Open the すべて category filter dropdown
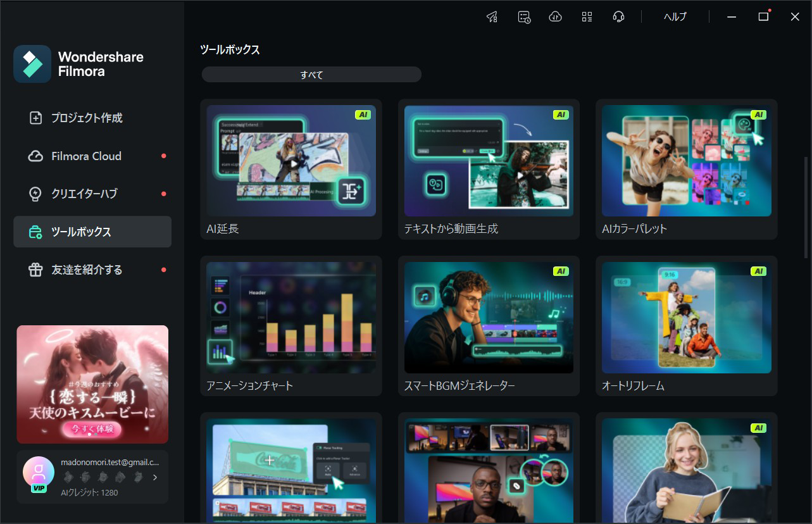812x524 pixels. 311,74
